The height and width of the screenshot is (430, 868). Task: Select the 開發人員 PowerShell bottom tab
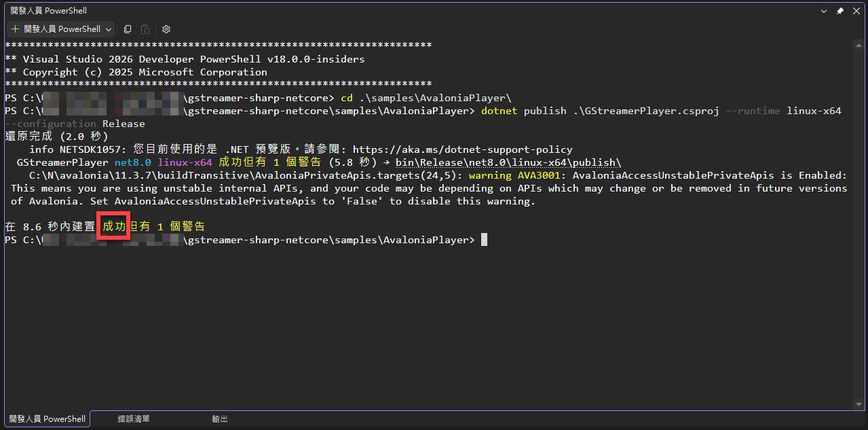click(x=47, y=419)
